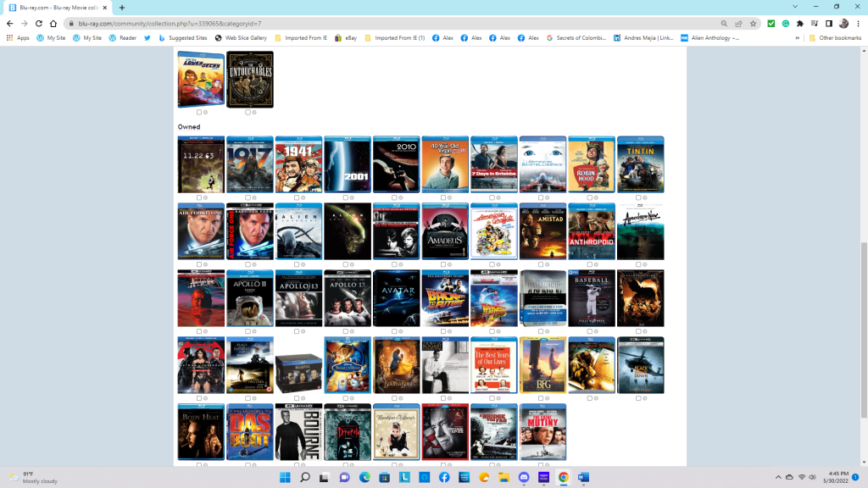Select the checkbox under The Untouchables

click(248, 112)
